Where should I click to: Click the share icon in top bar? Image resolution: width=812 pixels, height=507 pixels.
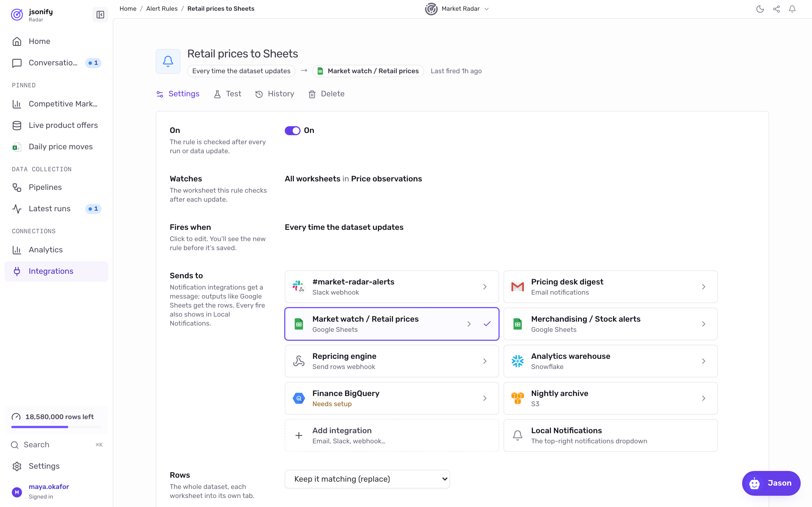click(x=776, y=9)
